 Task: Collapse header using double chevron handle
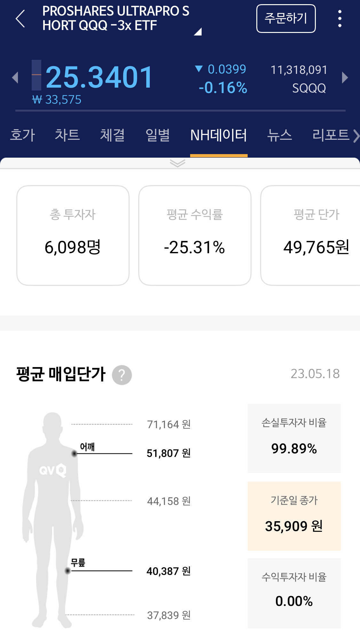click(178, 163)
